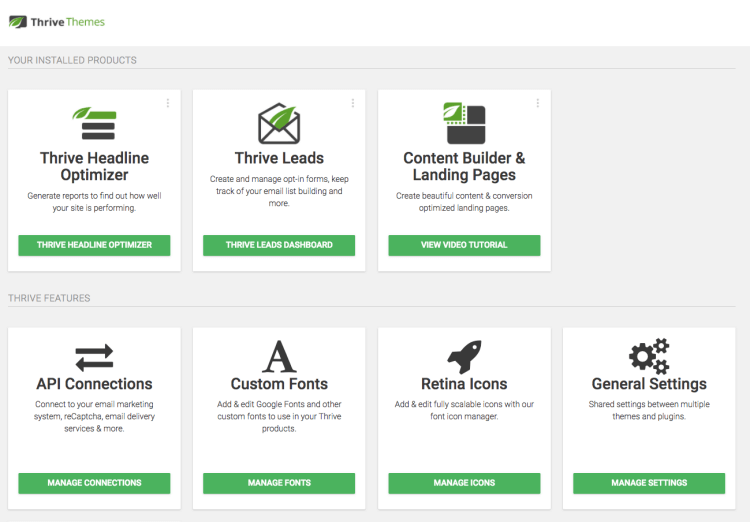Click the Retina Icons heading

click(x=464, y=384)
